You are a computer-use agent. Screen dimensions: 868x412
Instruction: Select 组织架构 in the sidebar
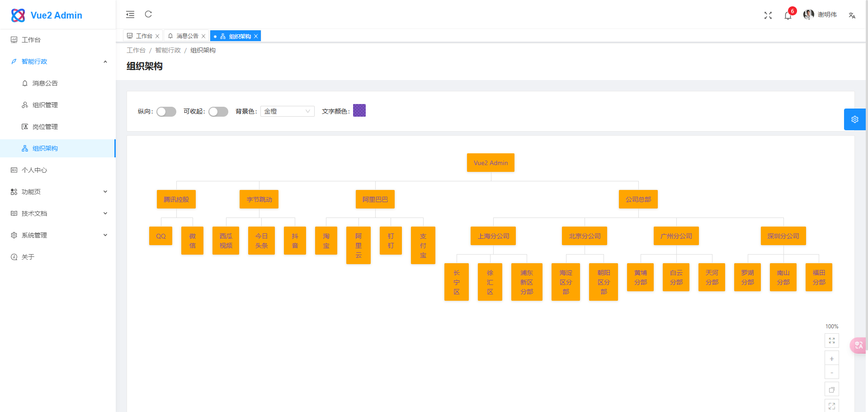pos(58,148)
